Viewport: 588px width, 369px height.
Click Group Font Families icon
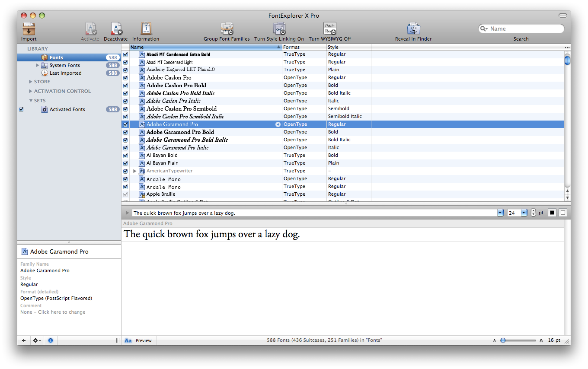click(x=227, y=29)
